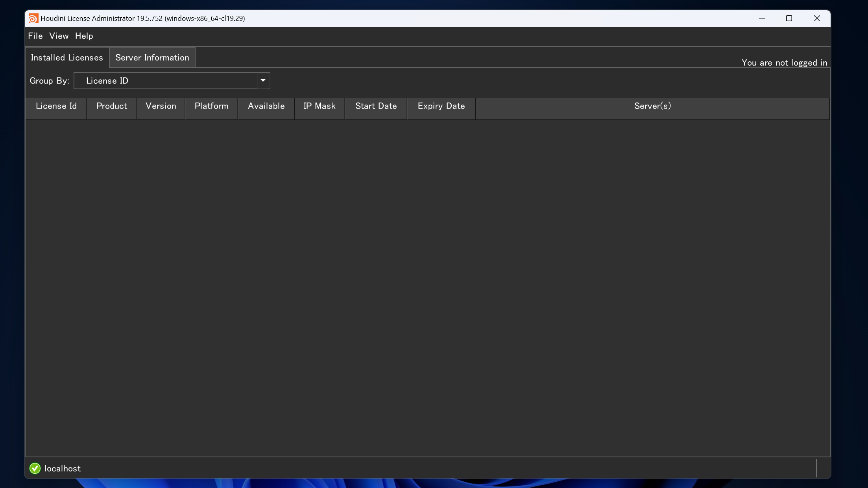Open the Help menu
This screenshot has height=488, width=868.
[x=84, y=36]
